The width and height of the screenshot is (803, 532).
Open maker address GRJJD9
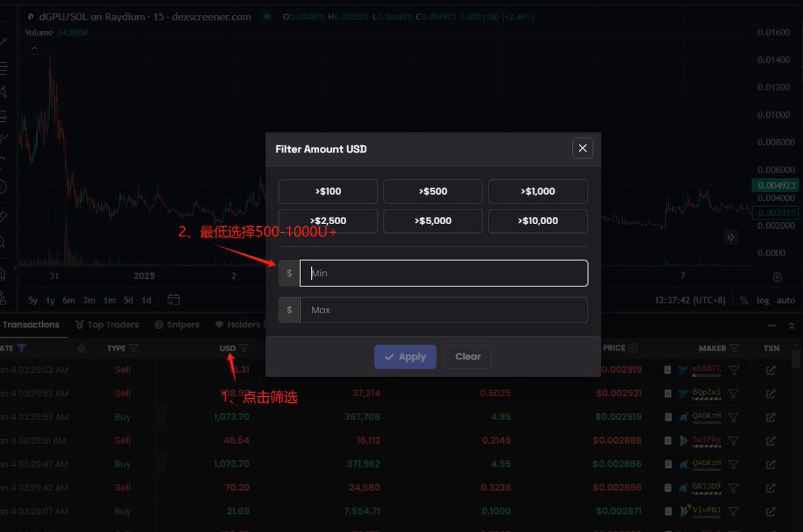(707, 486)
